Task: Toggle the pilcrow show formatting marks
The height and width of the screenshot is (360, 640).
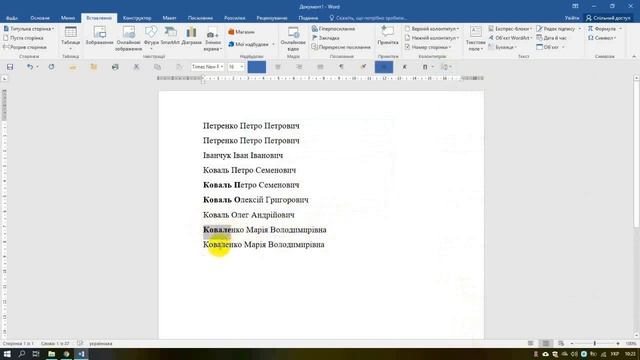Action: coord(341,67)
